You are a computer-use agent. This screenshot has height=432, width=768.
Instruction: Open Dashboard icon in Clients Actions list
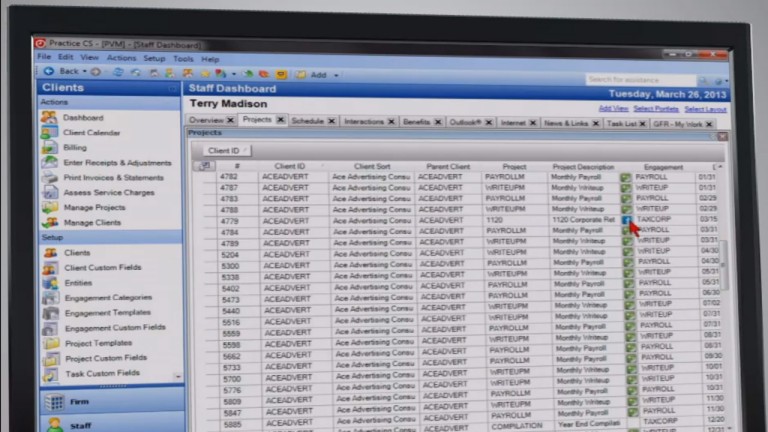coord(49,117)
